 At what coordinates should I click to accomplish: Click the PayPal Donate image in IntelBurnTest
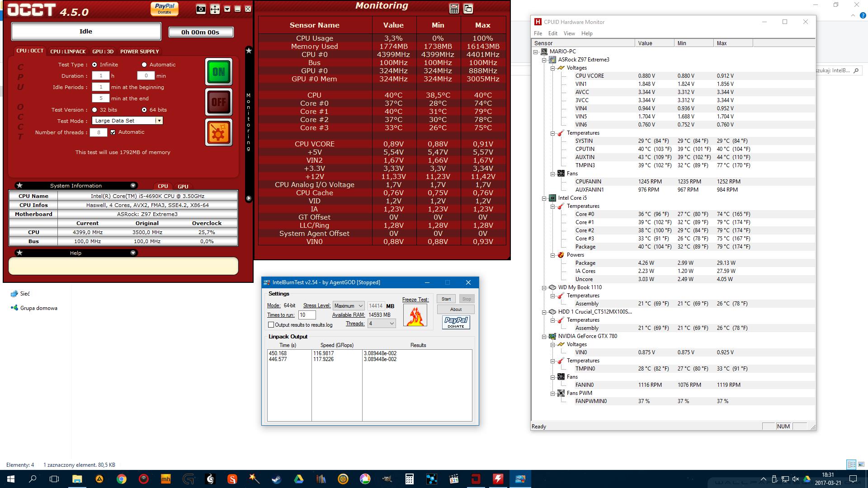(x=456, y=322)
